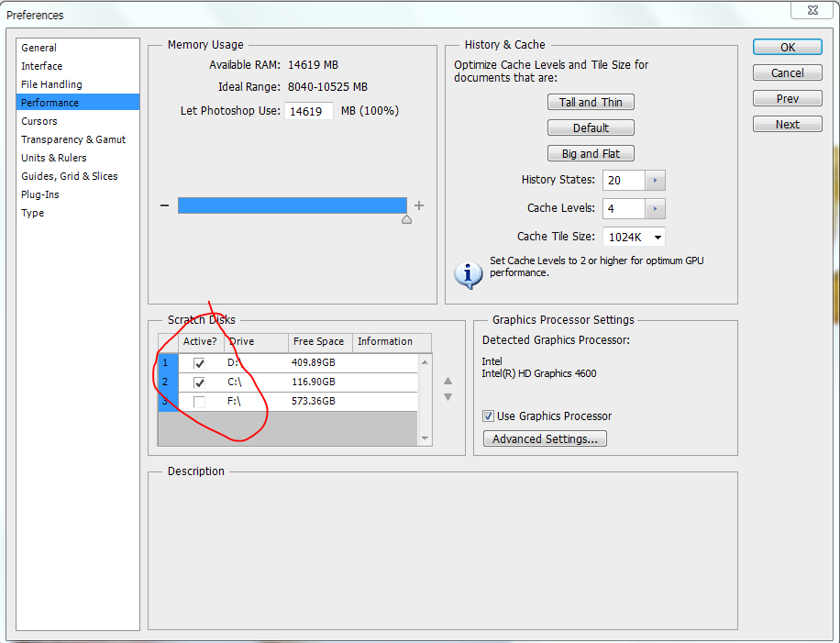Click the Drive column header

tap(256, 342)
